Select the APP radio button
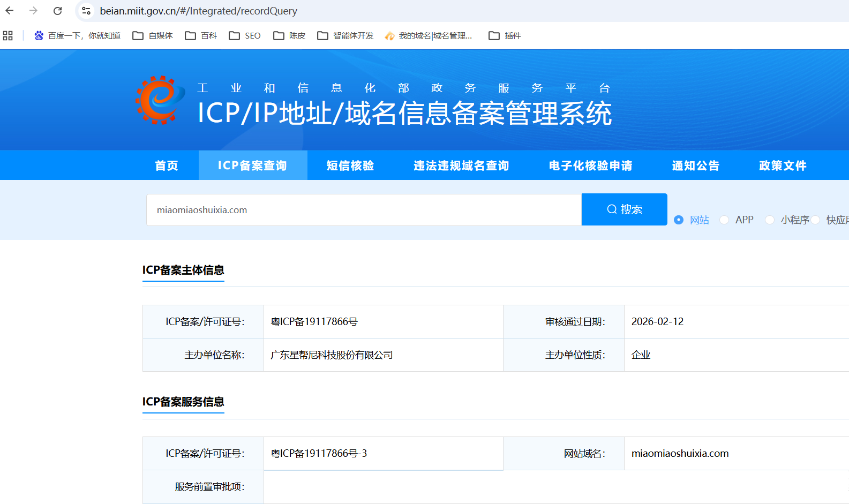The image size is (849, 504). (724, 220)
